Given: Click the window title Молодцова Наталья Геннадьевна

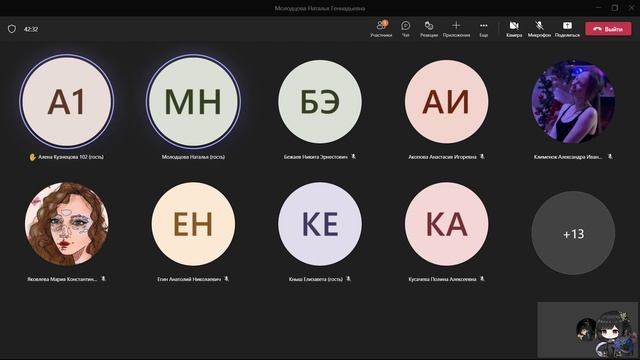Looking at the screenshot, I should point(320,8).
